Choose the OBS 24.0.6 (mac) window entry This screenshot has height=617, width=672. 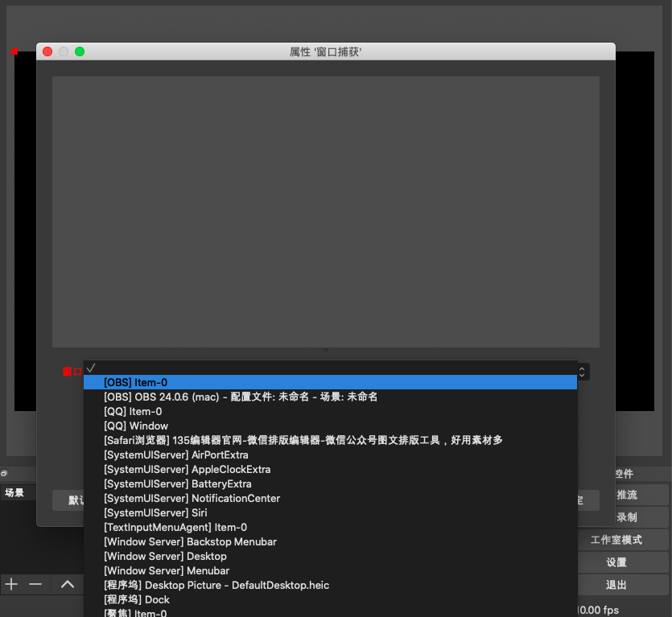click(330, 397)
